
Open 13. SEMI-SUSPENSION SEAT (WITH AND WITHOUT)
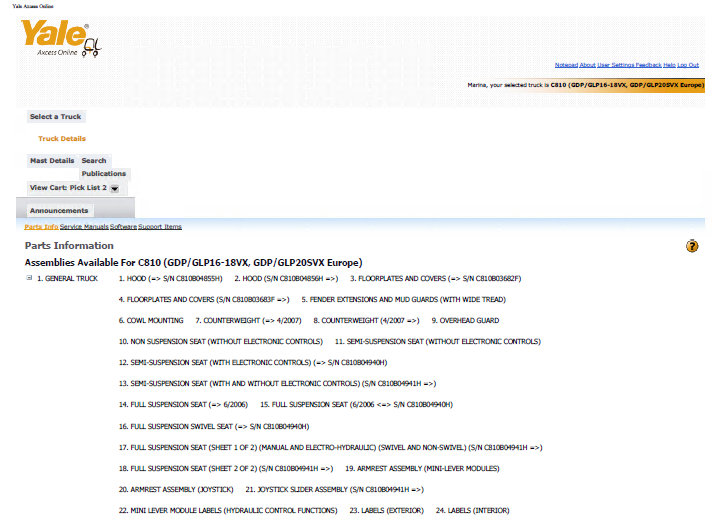point(277,384)
